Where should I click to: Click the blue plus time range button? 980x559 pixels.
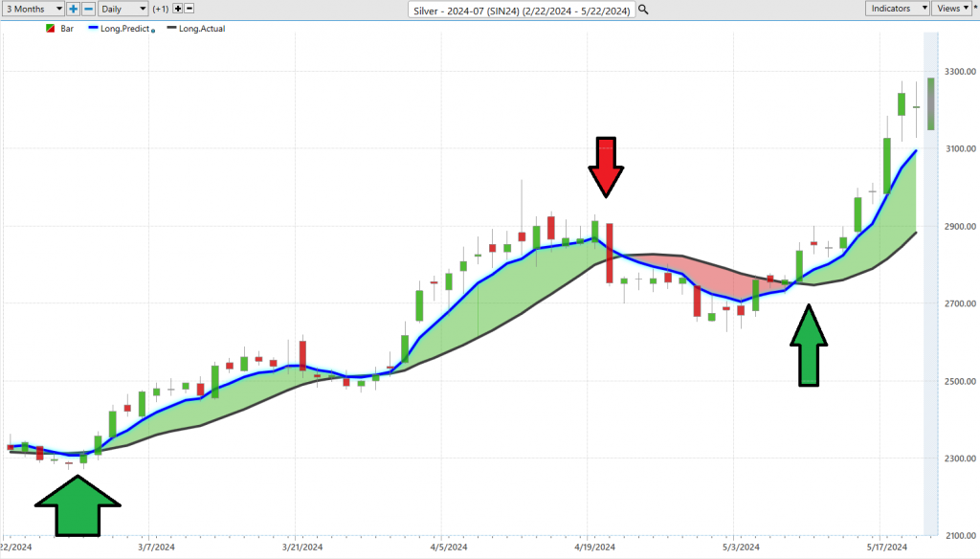coord(74,9)
